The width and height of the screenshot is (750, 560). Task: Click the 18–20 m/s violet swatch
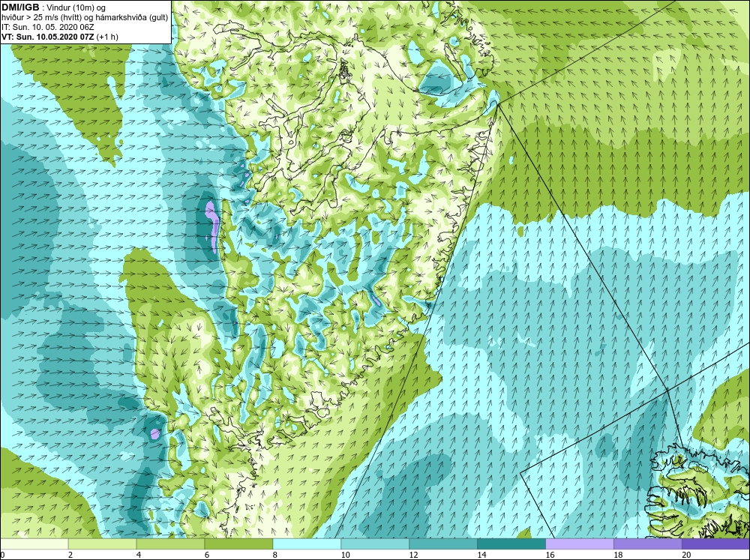pyautogui.click(x=648, y=544)
